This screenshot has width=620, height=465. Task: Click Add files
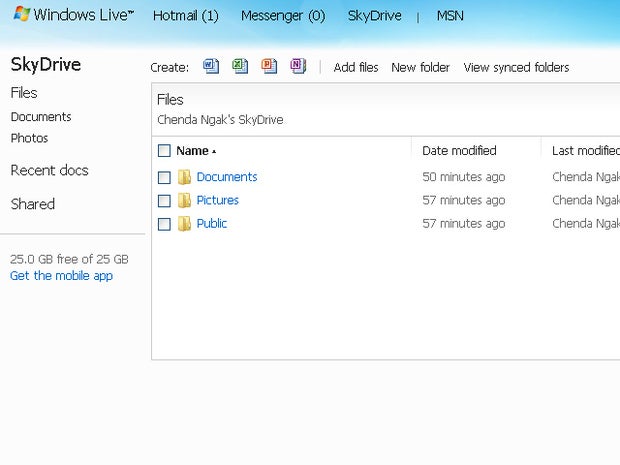(356, 68)
